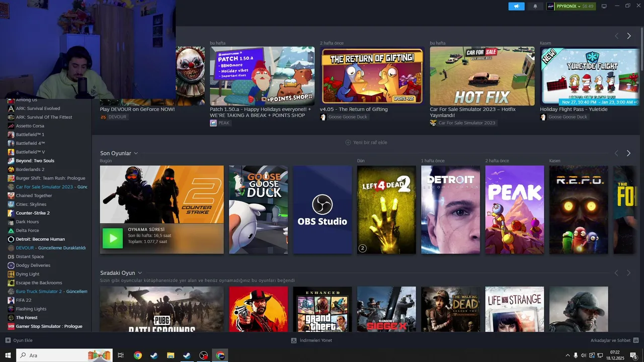This screenshot has width=644, height=362.
Task: Click the Dying Light sidebar icon
Action: click(x=11, y=274)
